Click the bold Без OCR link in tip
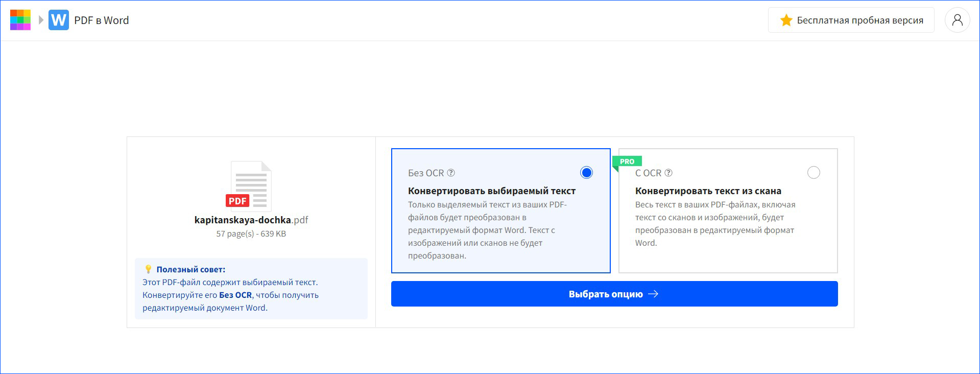 (235, 295)
